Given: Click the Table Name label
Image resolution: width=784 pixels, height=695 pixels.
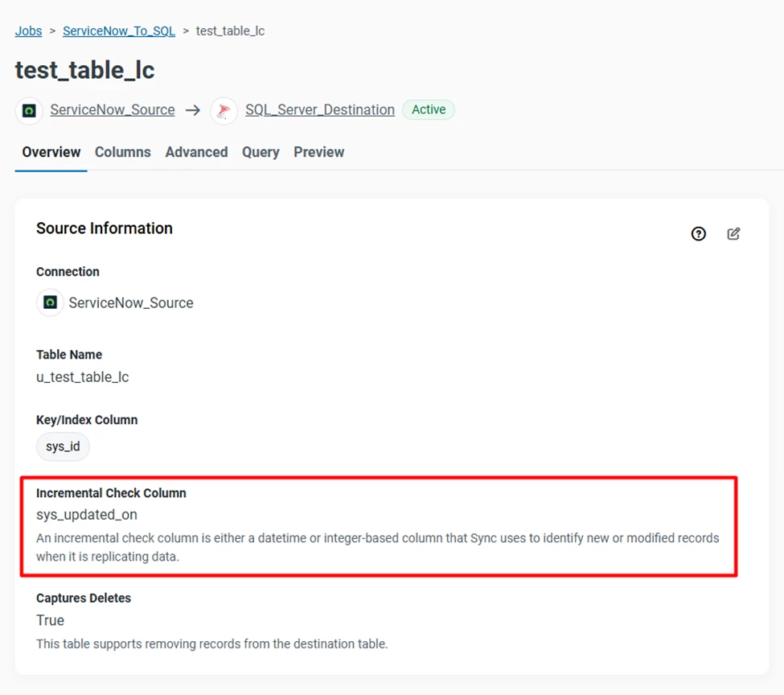Looking at the screenshot, I should click(69, 355).
